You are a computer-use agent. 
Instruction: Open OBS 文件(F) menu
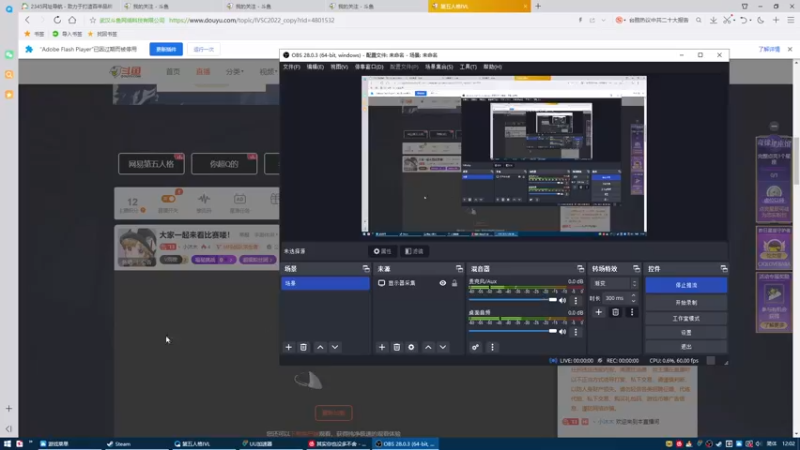point(292,67)
